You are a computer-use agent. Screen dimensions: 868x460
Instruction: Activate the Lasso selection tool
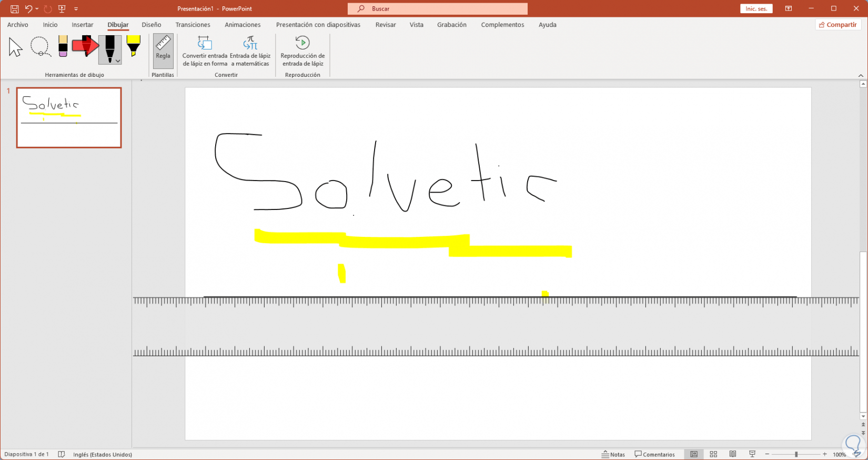click(40, 47)
